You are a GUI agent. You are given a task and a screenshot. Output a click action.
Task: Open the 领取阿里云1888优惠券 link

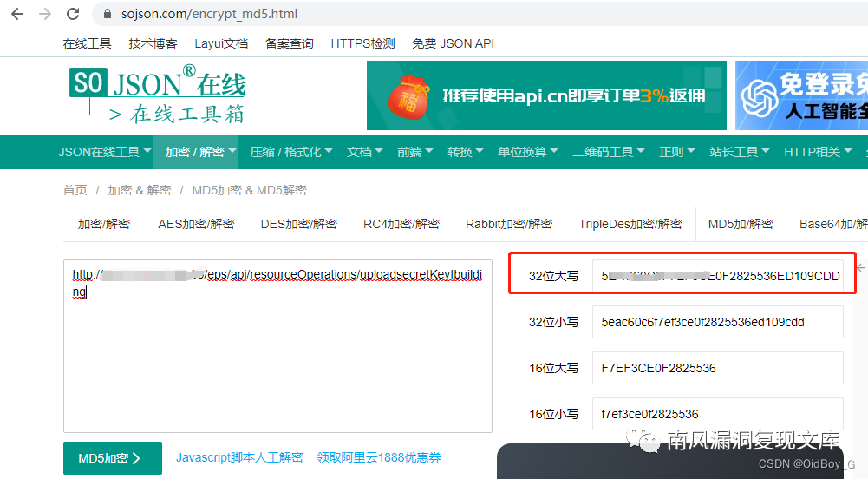379,457
